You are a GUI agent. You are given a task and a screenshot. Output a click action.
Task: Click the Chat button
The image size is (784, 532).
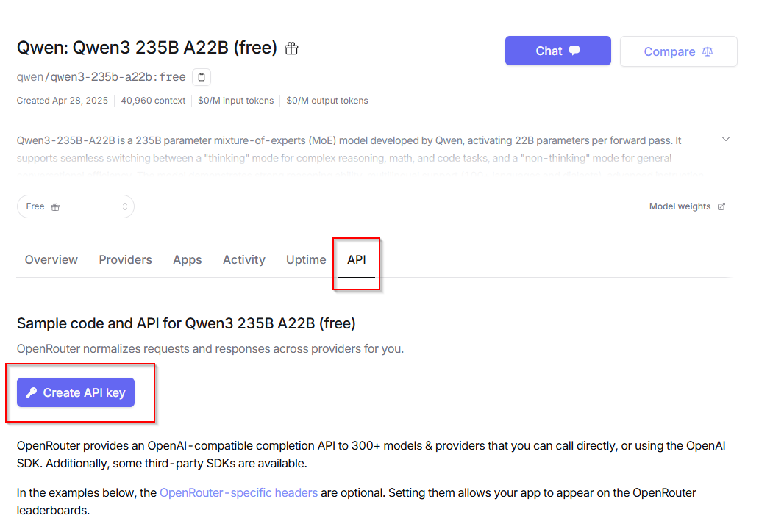click(557, 51)
